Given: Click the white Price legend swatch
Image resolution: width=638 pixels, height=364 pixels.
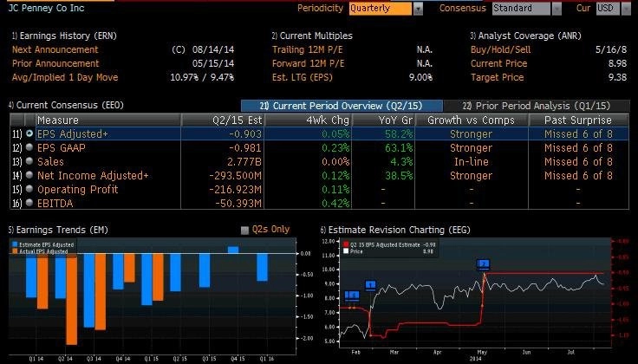Looking at the screenshot, I should (346, 251).
